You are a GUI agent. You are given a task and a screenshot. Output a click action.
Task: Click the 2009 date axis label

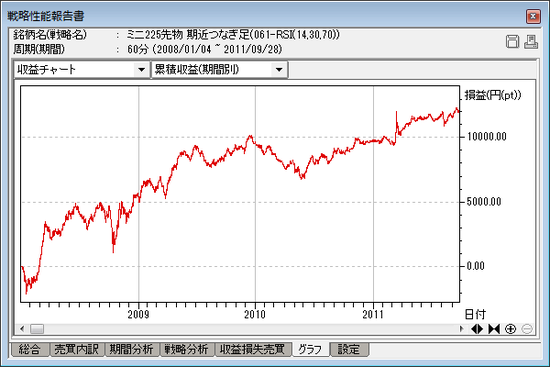point(139,314)
